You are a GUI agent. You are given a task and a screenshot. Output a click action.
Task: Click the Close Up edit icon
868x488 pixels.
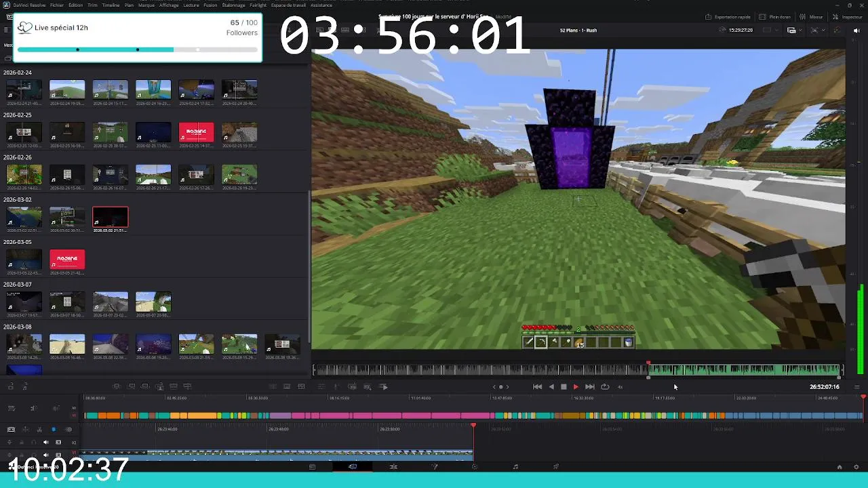click(x=159, y=386)
